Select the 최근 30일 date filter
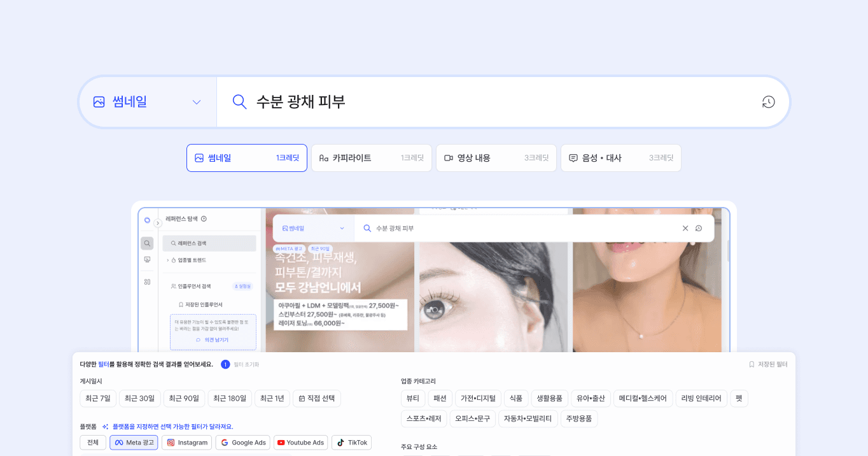 coord(139,399)
